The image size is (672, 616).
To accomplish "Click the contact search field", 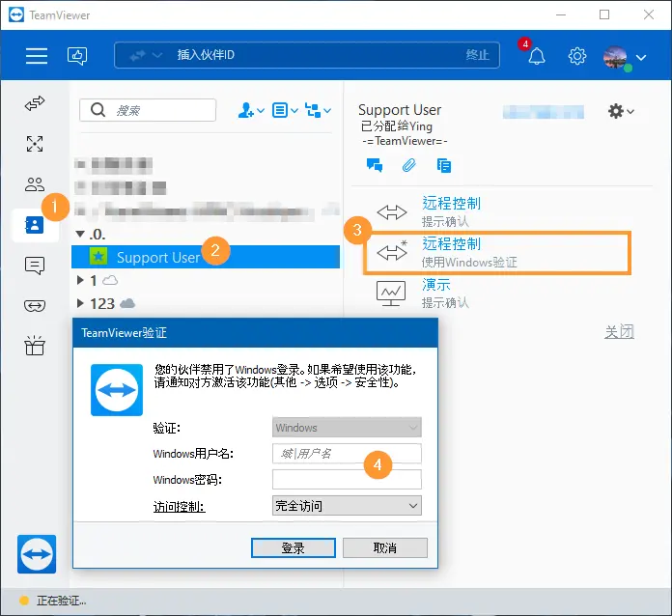I will tap(148, 110).
